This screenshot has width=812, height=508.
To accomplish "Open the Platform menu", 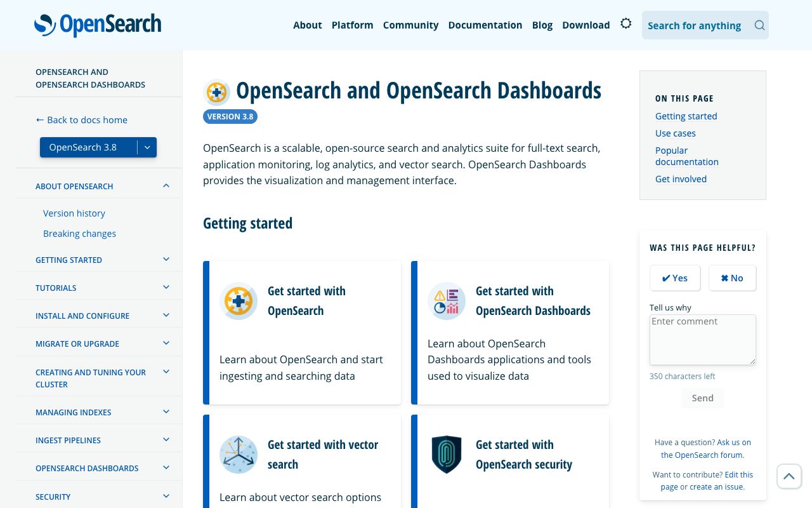I will pyautogui.click(x=353, y=25).
